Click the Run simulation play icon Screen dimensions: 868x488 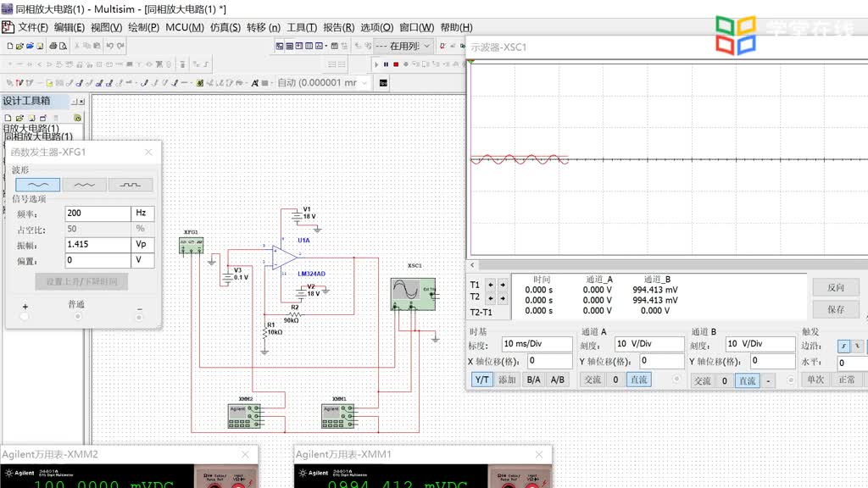376,64
